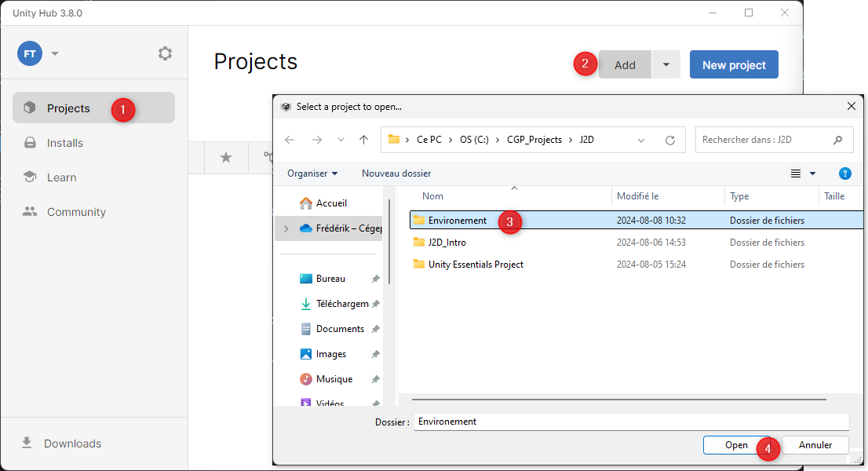Refresh the folder path view
This screenshot has width=868, height=471.
669,140
